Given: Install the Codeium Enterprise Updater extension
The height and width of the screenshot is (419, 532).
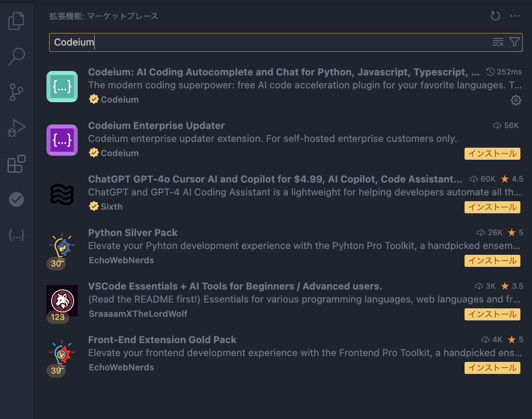Looking at the screenshot, I should pyautogui.click(x=492, y=153).
